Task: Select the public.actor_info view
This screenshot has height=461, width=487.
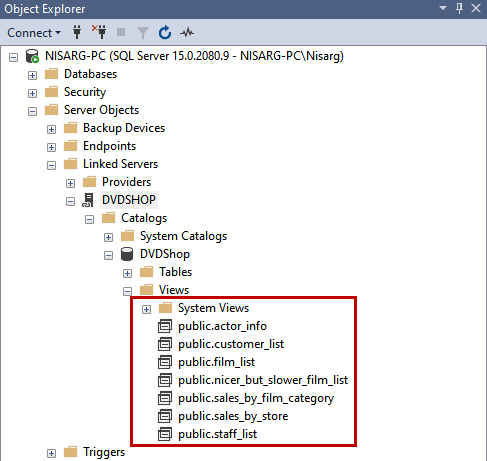Action: (x=222, y=326)
